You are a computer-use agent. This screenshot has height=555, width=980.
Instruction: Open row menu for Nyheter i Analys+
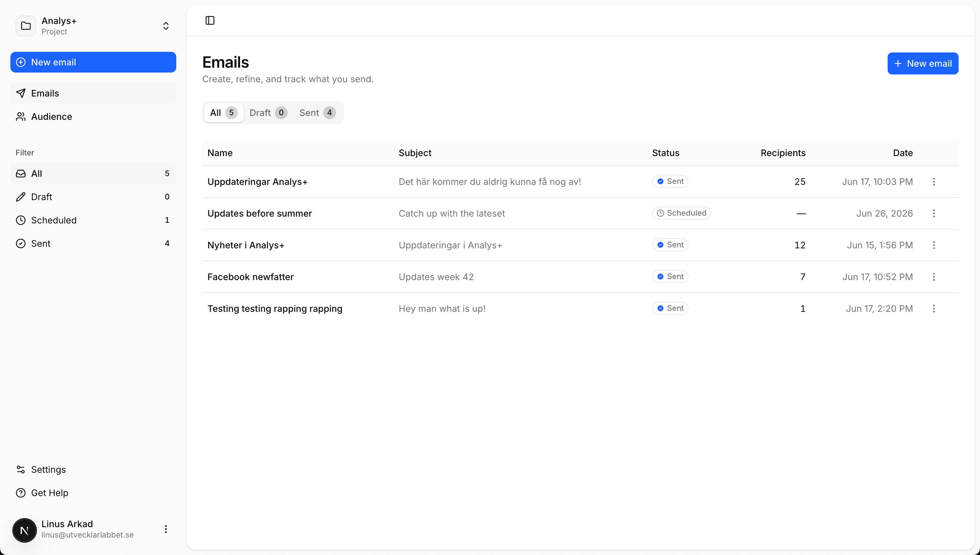(933, 245)
